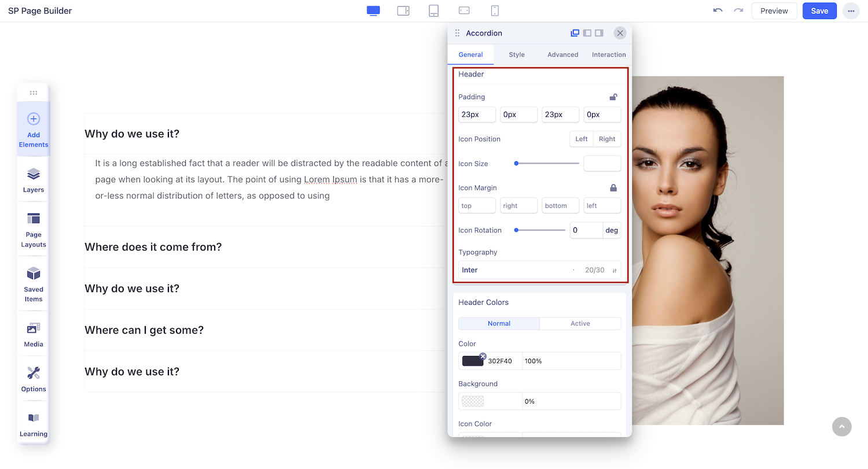Set Icon Position to Right

point(607,139)
